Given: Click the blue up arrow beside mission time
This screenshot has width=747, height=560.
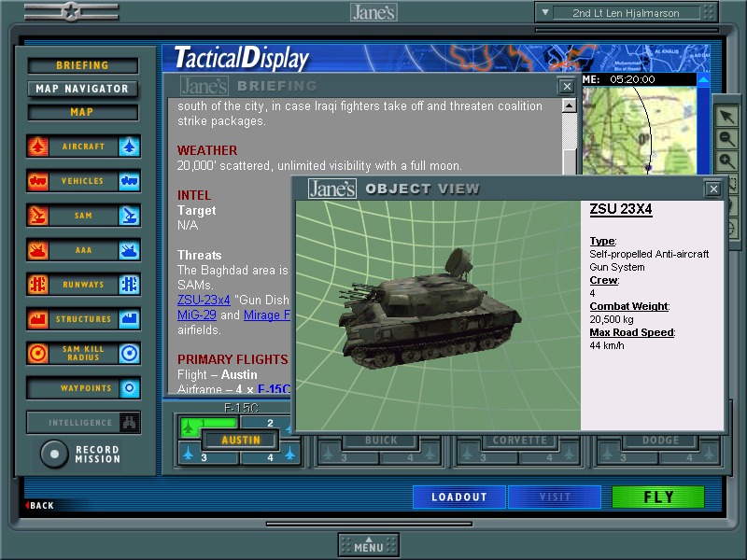Looking at the screenshot, I should point(703,79).
